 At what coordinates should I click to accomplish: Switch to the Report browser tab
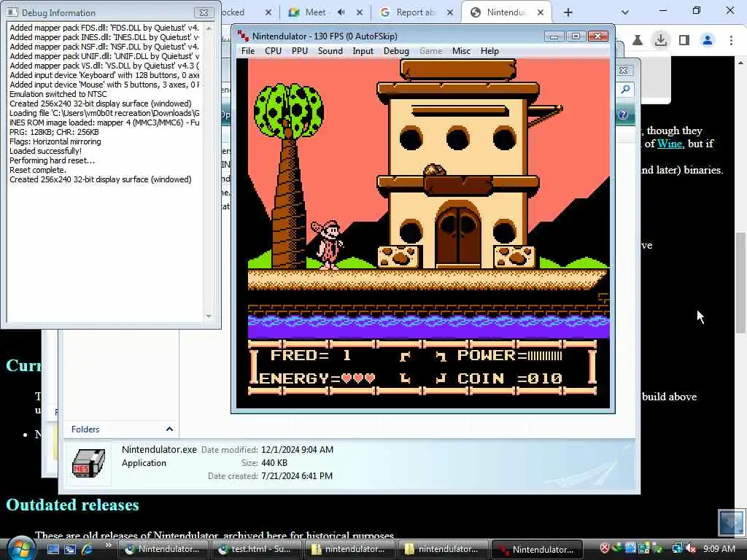point(414,12)
